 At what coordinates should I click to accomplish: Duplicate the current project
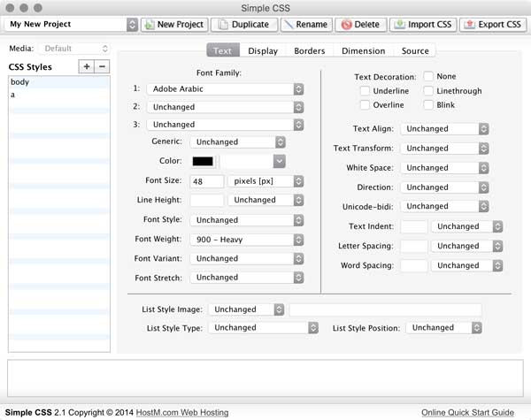244,25
